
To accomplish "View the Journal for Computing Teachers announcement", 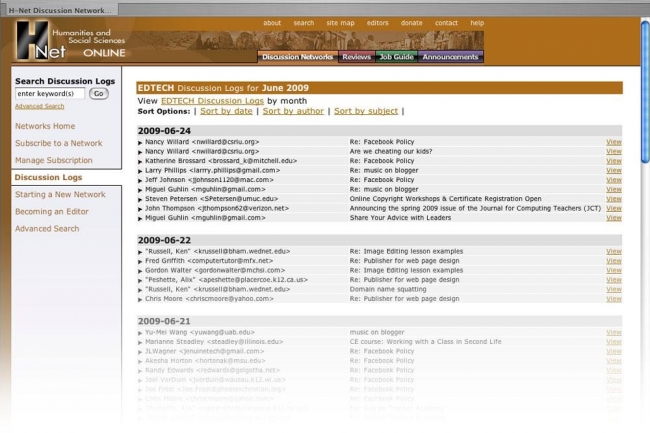I will click(614, 208).
